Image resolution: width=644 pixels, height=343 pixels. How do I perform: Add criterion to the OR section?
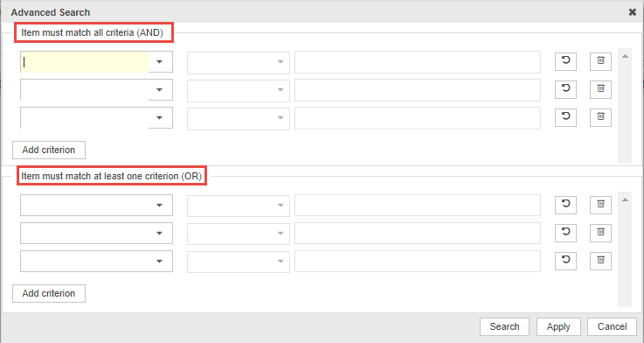point(49,294)
